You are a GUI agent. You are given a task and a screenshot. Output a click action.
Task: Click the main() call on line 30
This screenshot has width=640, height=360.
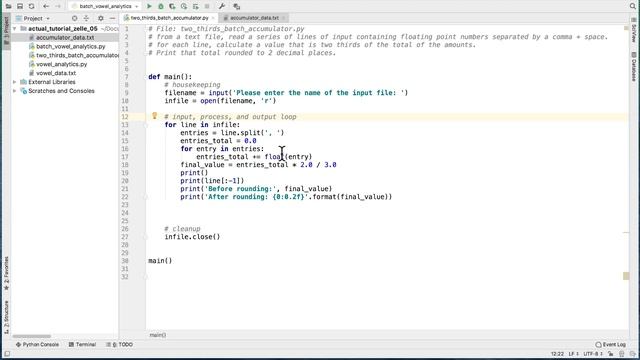click(160, 260)
